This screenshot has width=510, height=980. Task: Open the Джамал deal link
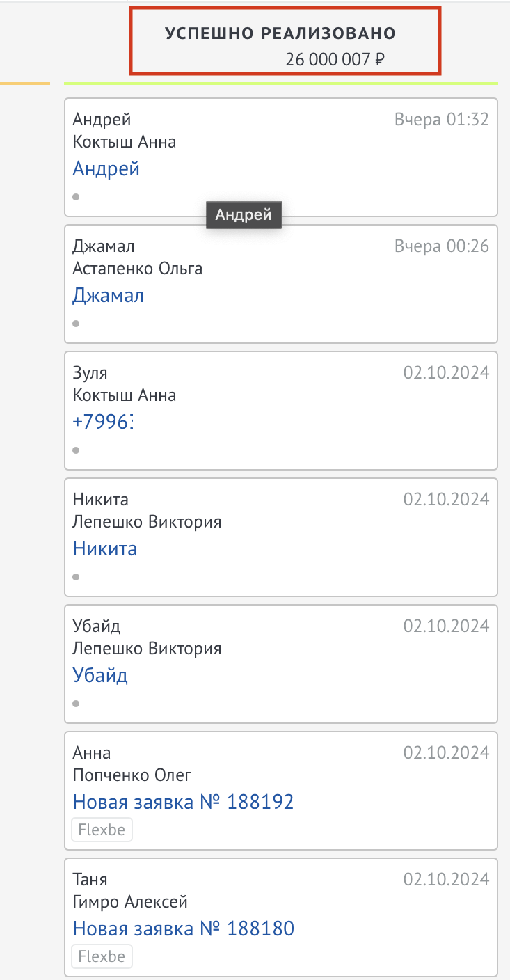(108, 296)
